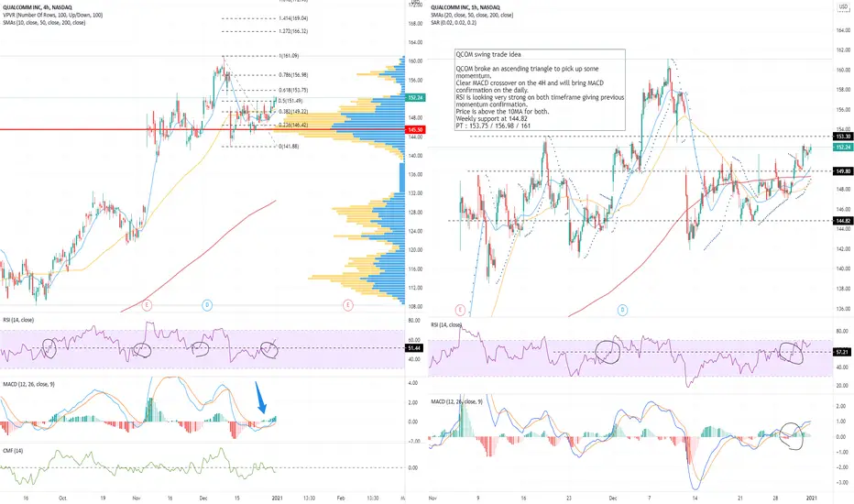Click the 153.30 price label on 1h chart

(843, 137)
